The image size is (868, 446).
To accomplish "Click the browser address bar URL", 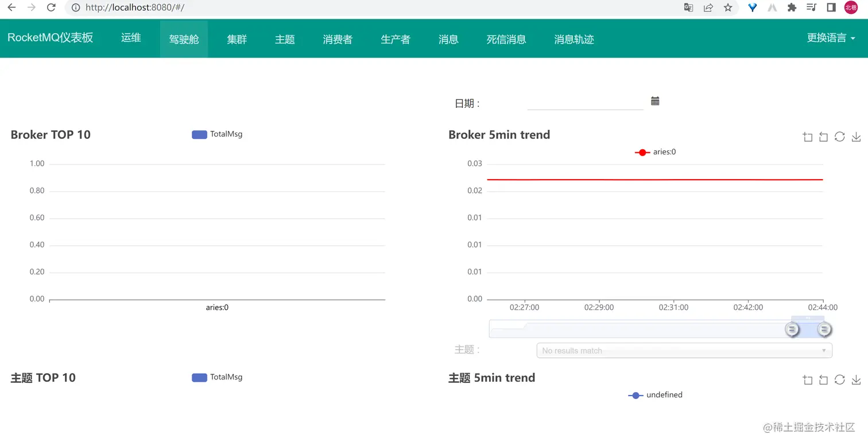I will (135, 7).
